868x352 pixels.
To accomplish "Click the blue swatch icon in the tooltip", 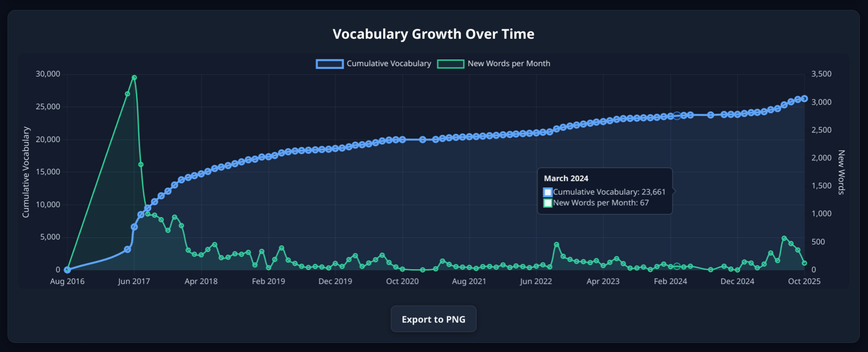I will click(x=548, y=192).
